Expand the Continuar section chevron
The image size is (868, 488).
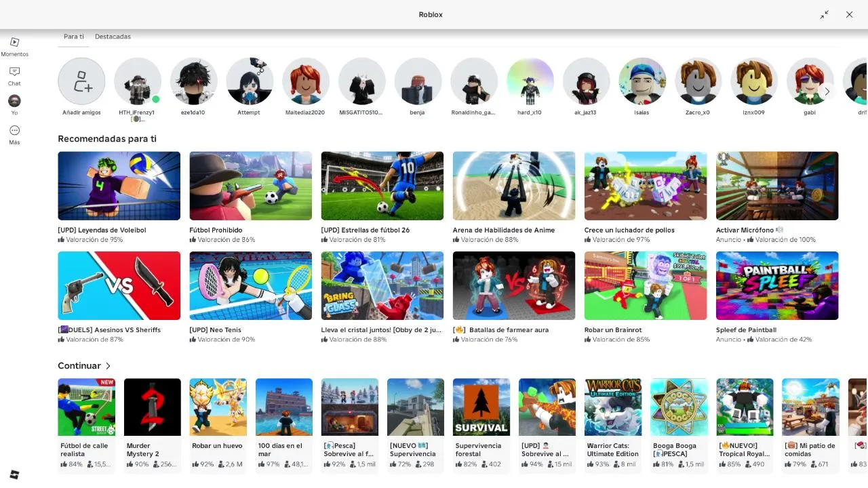pyautogui.click(x=108, y=366)
